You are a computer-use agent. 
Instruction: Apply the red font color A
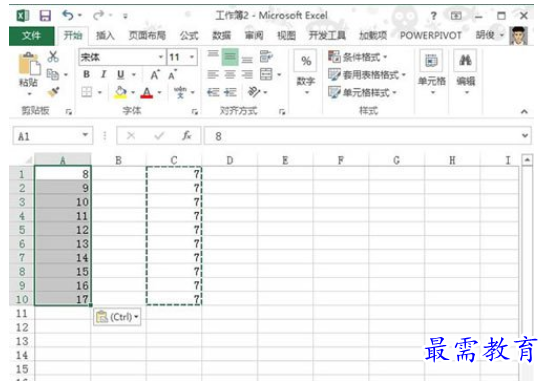coord(147,92)
